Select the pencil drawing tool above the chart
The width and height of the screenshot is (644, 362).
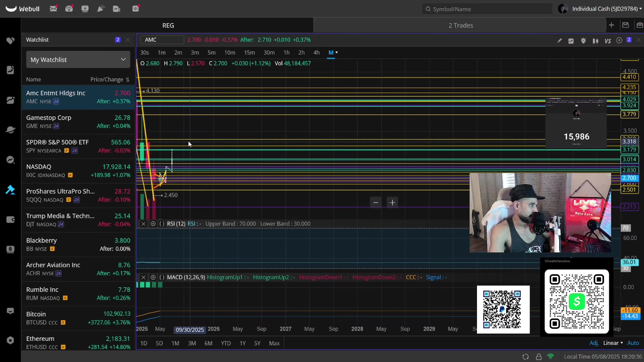[x=560, y=41]
